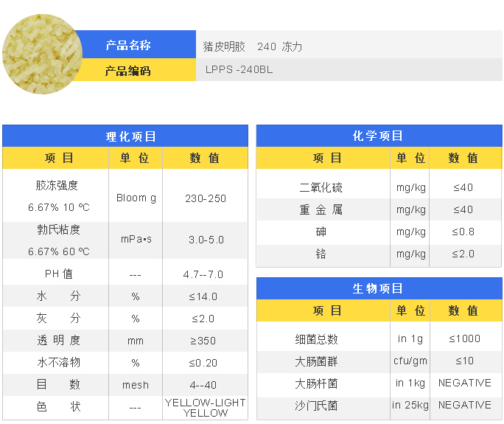The height and width of the screenshot is (424, 504).
Task: Click the Bloom g unit cell
Action: tap(136, 198)
